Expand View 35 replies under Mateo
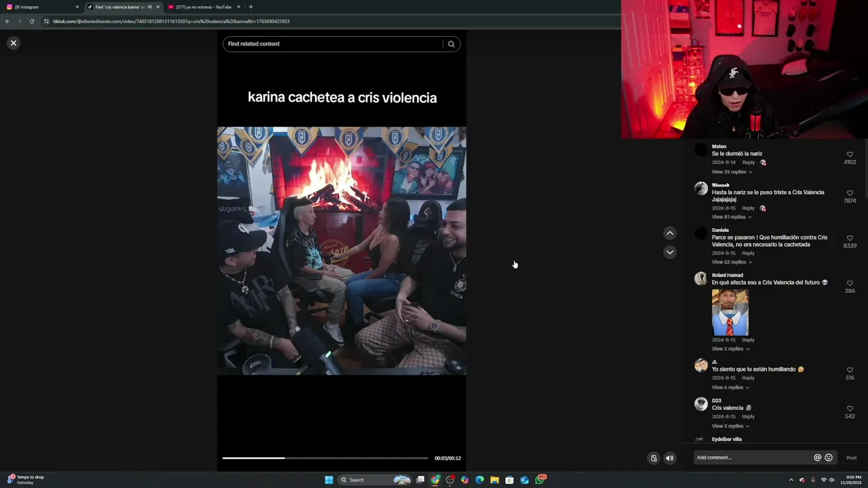868x488 pixels. [732, 171]
